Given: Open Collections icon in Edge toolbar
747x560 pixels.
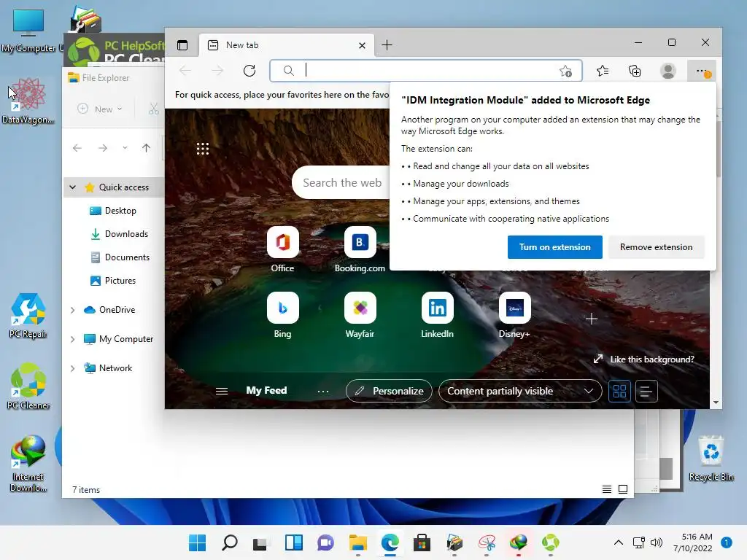Looking at the screenshot, I should (x=635, y=71).
